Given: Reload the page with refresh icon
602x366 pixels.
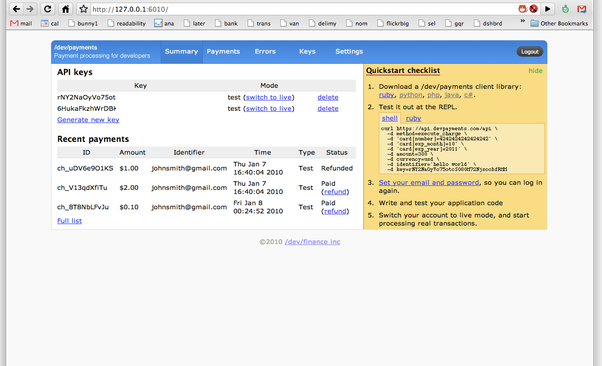Looking at the screenshot, I should coord(47,9).
